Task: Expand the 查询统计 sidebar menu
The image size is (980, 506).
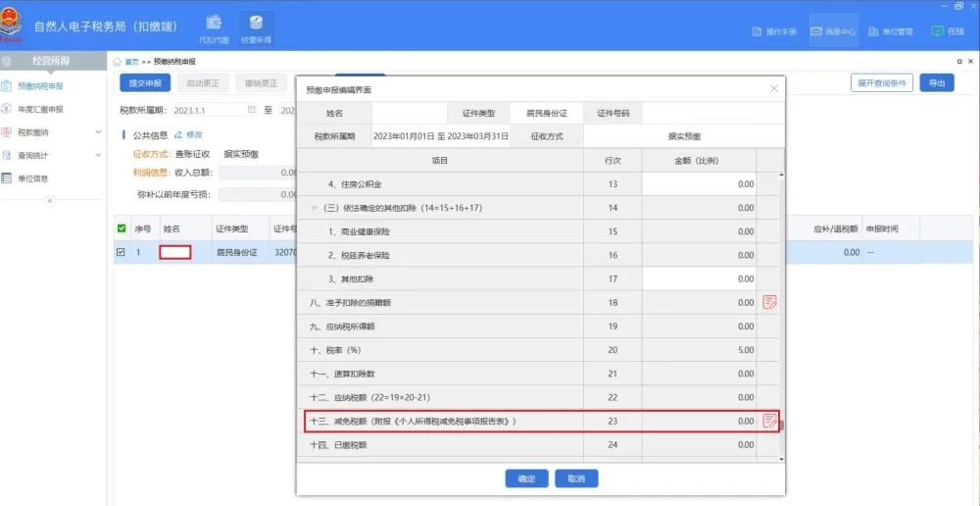Action: click(x=97, y=155)
